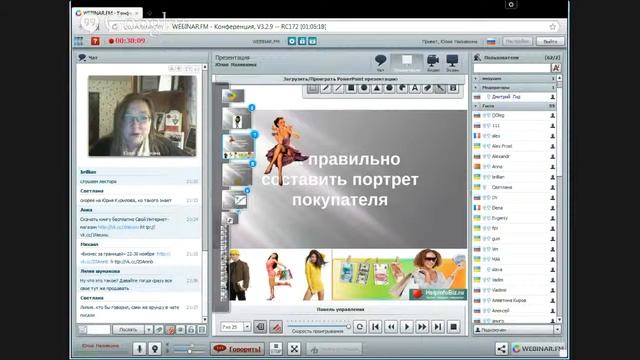
Task: Select the rectangle shape tool
Action: pyautogui.click(x=351, y=88)
